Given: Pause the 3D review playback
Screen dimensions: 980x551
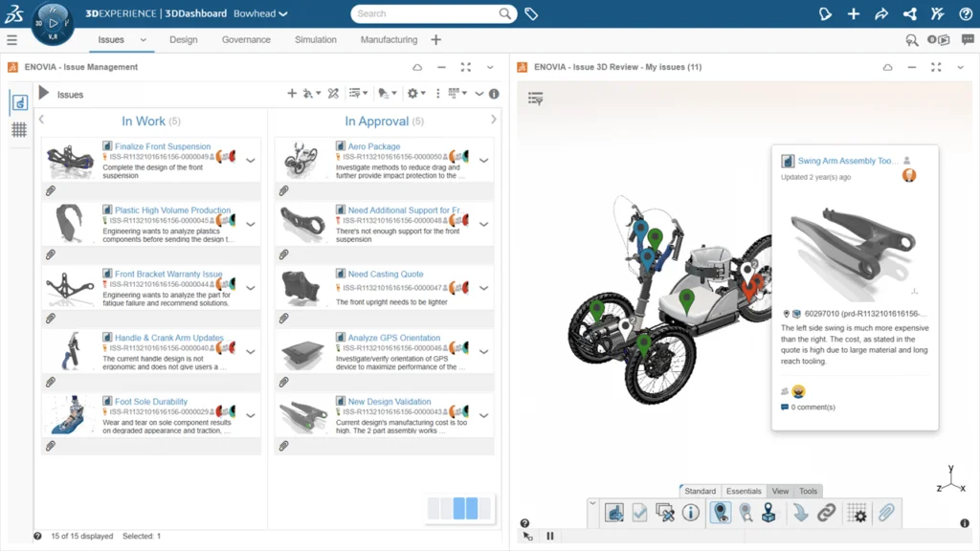Looking at the screenshot, I should click(550, 536).
